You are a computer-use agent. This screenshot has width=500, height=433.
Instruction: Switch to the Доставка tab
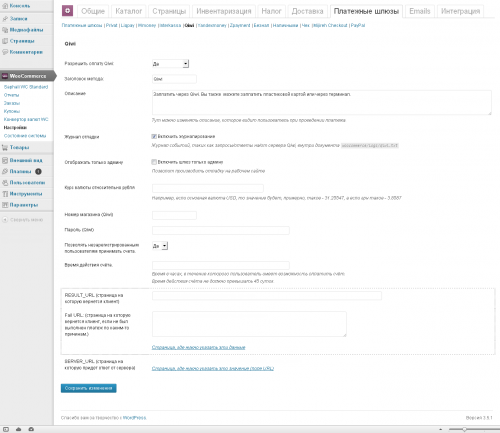307,11
